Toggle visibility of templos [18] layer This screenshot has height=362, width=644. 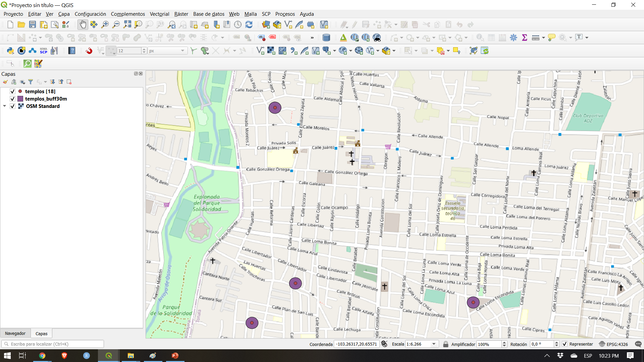(12, 92)
